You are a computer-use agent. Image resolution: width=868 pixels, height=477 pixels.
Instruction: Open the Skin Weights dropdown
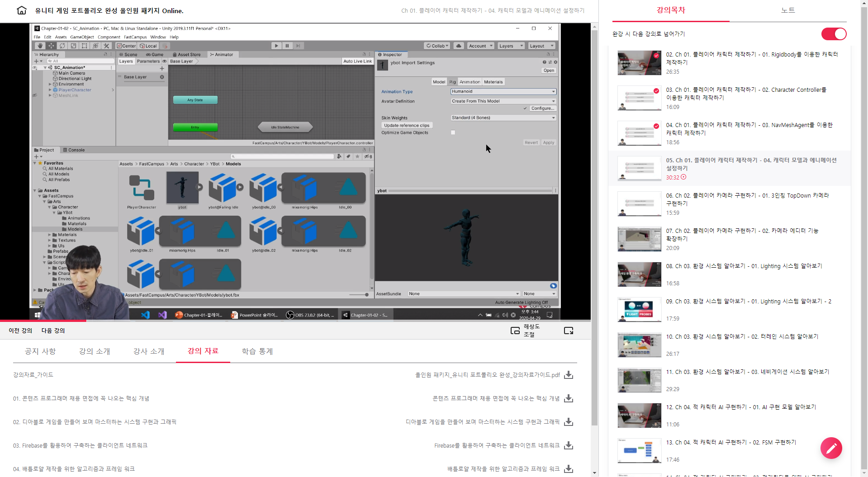click(503, 118)
